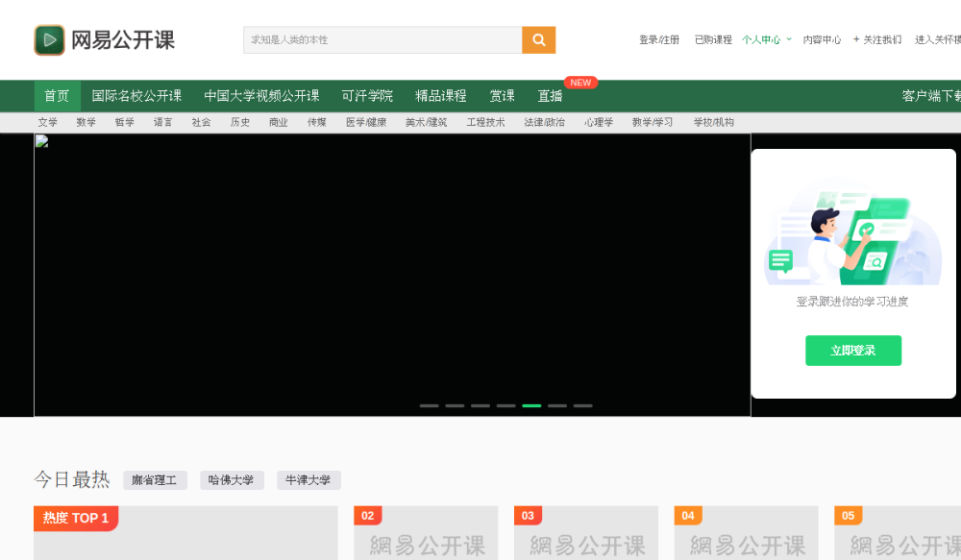Filter hot courses by 麻省理工 tag

click(x=155, y=480)
